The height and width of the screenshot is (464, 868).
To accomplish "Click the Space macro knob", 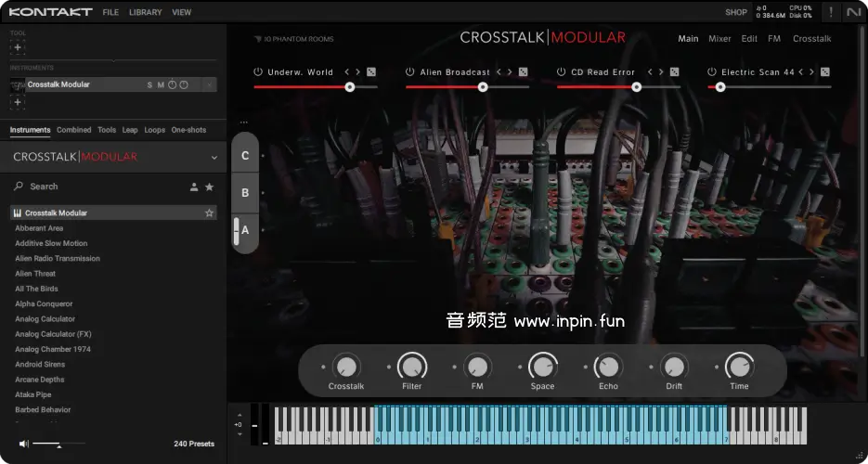I will (x=542, y=367).
